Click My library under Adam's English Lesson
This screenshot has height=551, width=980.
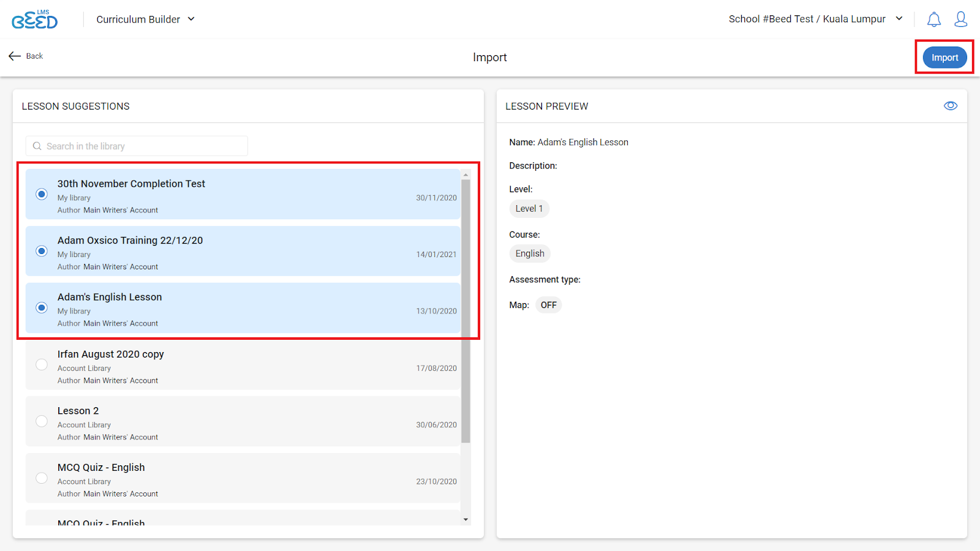[x=74, y=311]
